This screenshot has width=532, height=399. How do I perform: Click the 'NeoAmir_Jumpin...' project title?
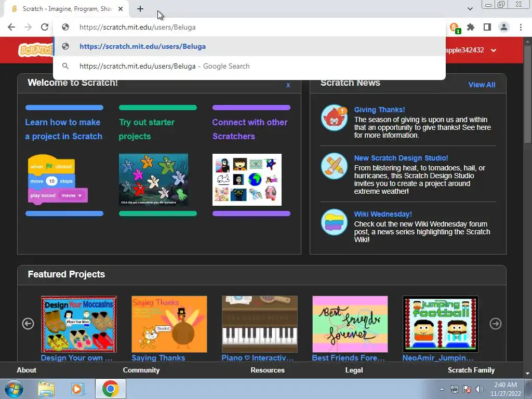(x=438, y=357)
